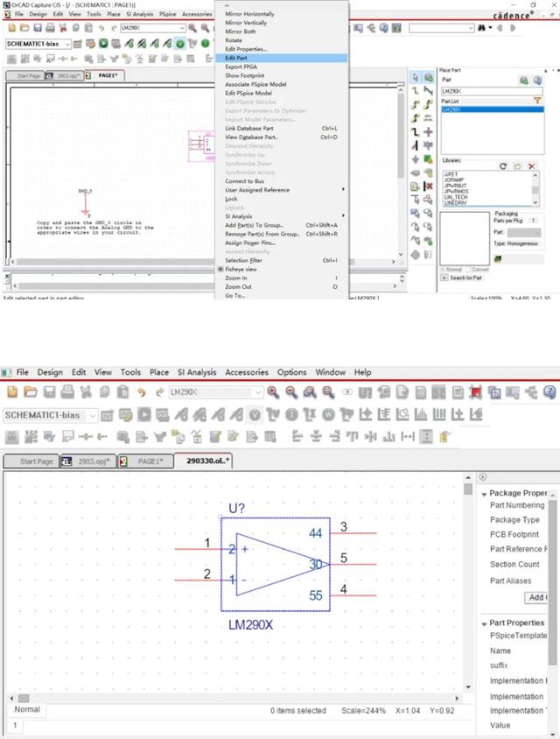The image size is (560, 739).
Task: Open LM290X part combo arrow in upper toolbar
Action: (182, 28)
